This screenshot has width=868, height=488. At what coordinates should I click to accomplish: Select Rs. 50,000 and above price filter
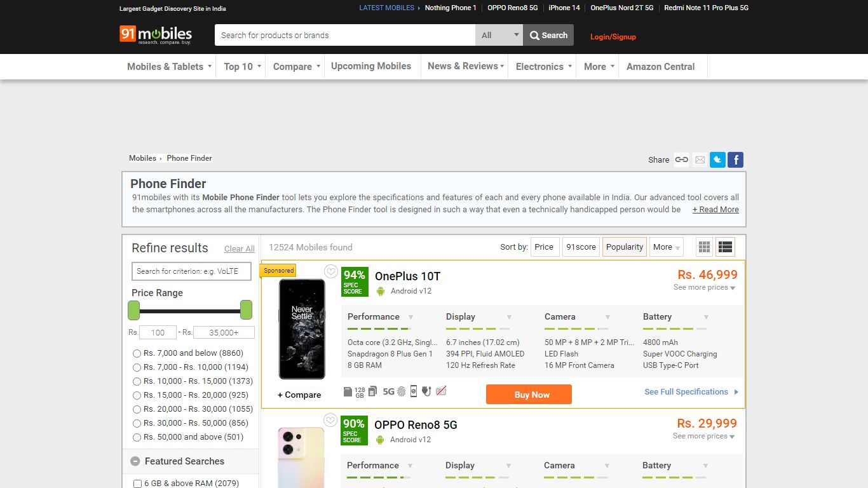[137, 437]
